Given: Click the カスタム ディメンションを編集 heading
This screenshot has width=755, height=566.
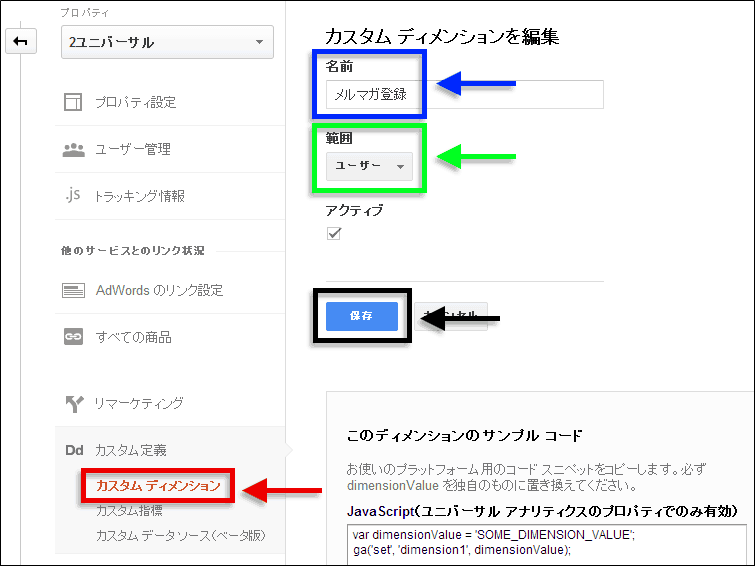Looking at the screenshot, I should [442, 37].
